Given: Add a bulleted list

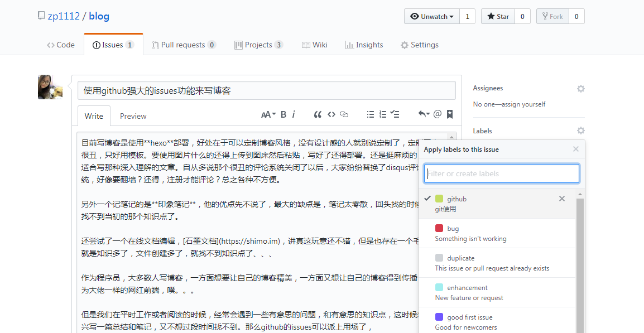Looking at the screenshot, I should tap(371, 114).
